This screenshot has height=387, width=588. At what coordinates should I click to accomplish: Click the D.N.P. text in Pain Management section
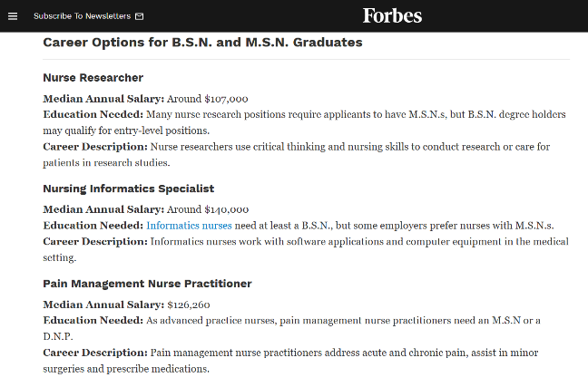tap(58, 336)
